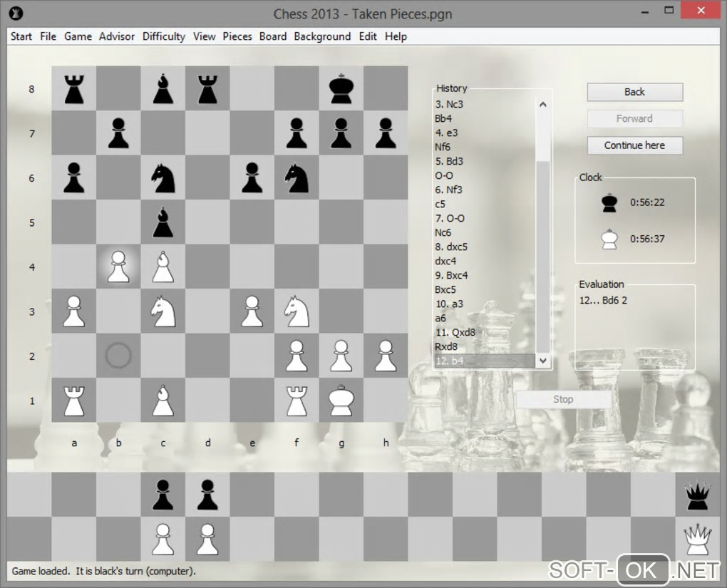Click the Forward button

pos(635,119)
